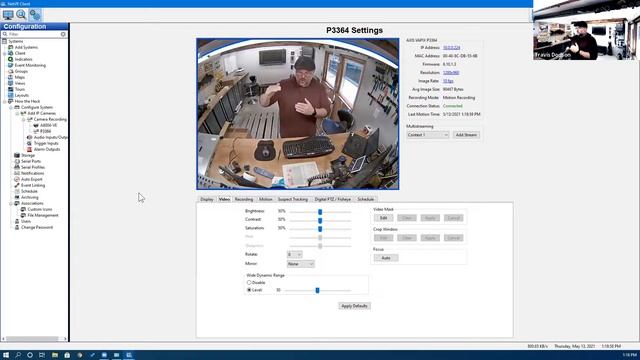Select the P3364 camera entry

point(46,131)
